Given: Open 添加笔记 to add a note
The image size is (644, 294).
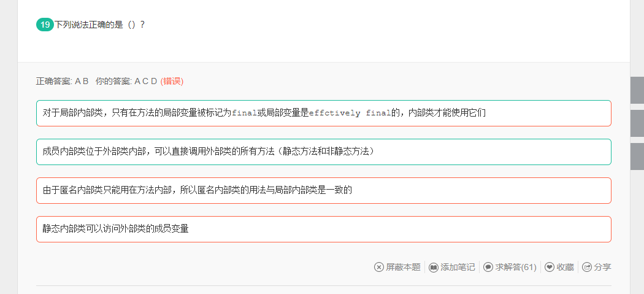Looking at the screenshot, I should [x=458, y=267].
